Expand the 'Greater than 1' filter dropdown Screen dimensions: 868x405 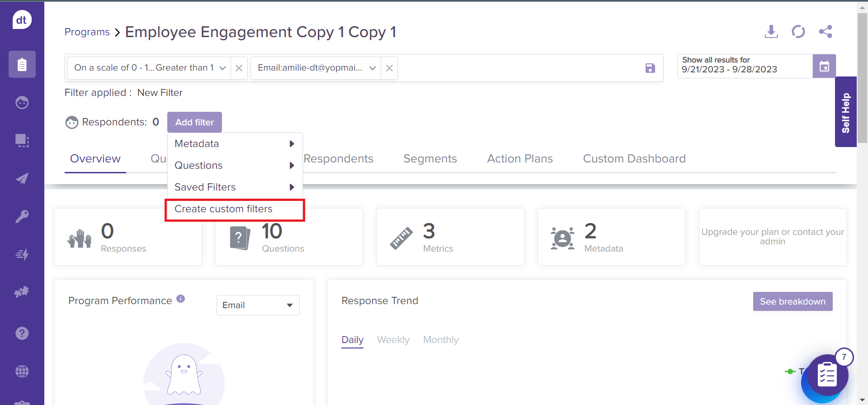tap(222, 68)
